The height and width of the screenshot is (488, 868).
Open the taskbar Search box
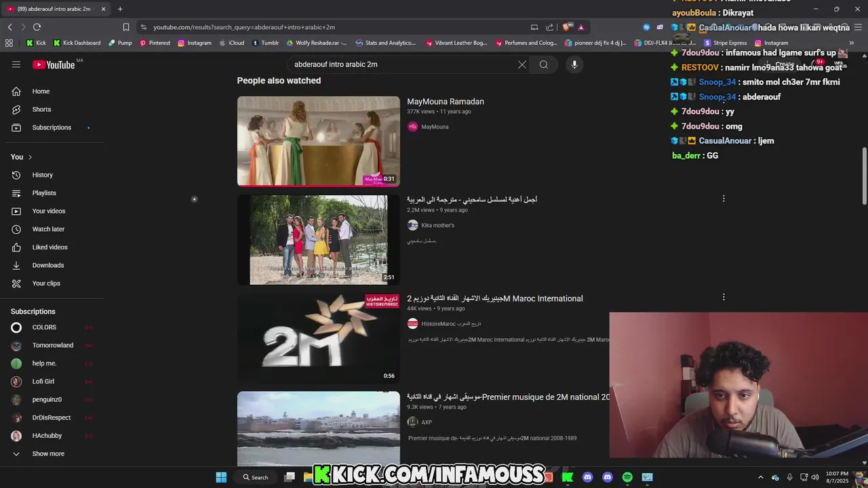pos(256,477)
